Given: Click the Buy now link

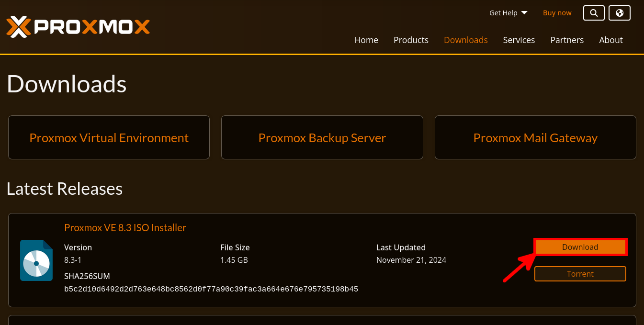Looking at the screenshot, I should 557,13.
